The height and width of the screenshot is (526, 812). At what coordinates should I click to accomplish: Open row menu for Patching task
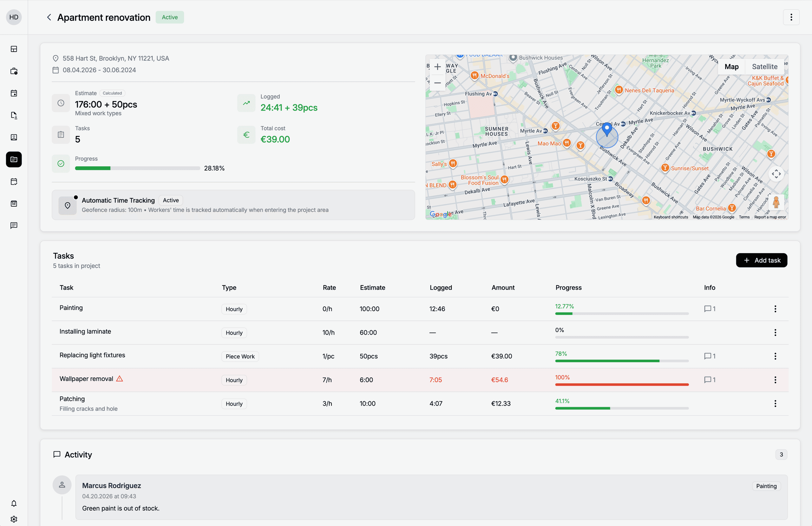[775, 404]
